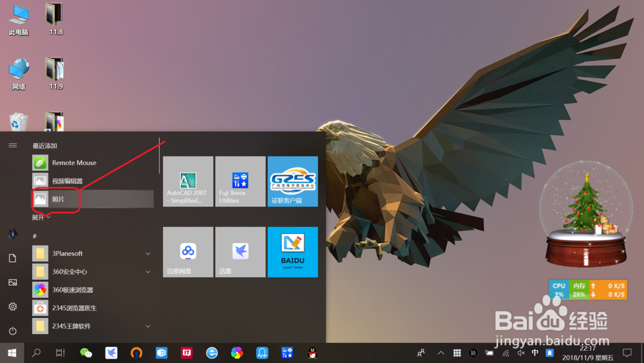Select the Recycle Bin desktop icon
The image size is (644, 363).
click(19, 122)
